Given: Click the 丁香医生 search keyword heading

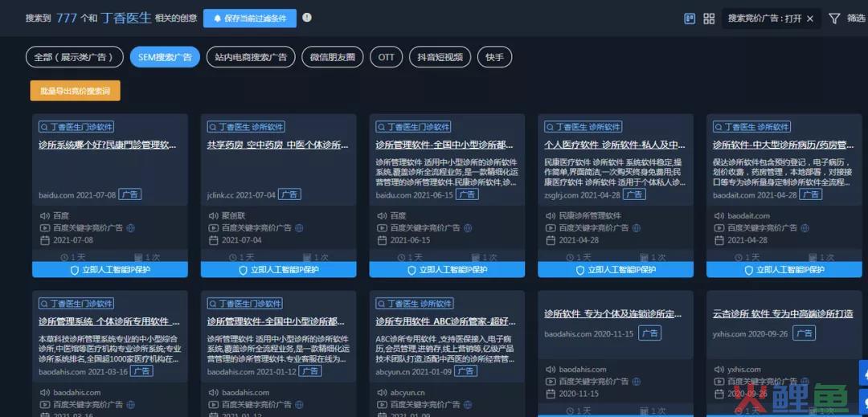Looking at the screenshot, I should pyautogui.click(x=125, y=18).
